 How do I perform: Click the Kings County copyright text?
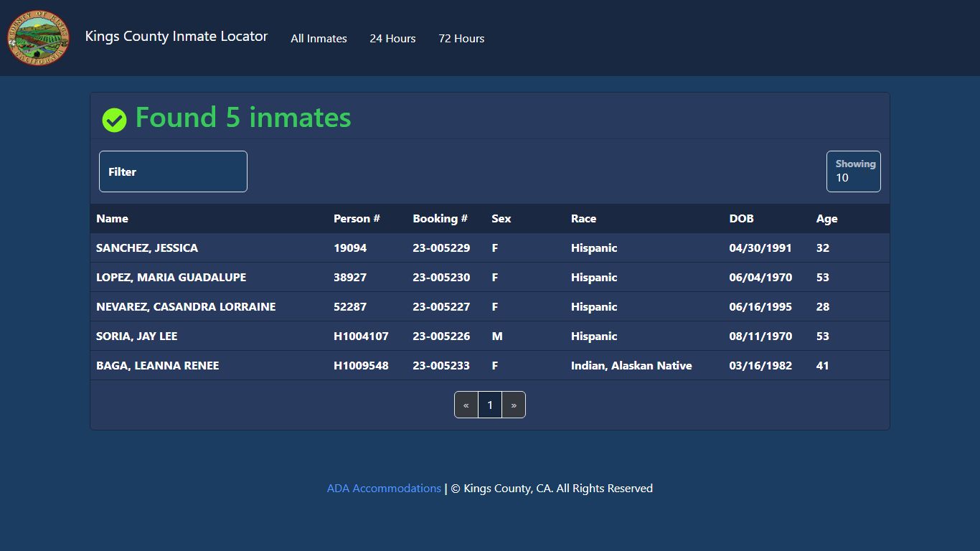pyautogui.click(x=552, y=489)
